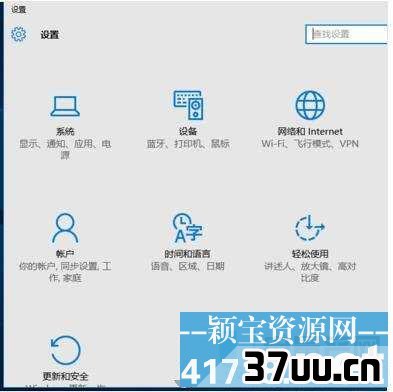Open the 设备 keyboard and speaker icon

point(188,105)
